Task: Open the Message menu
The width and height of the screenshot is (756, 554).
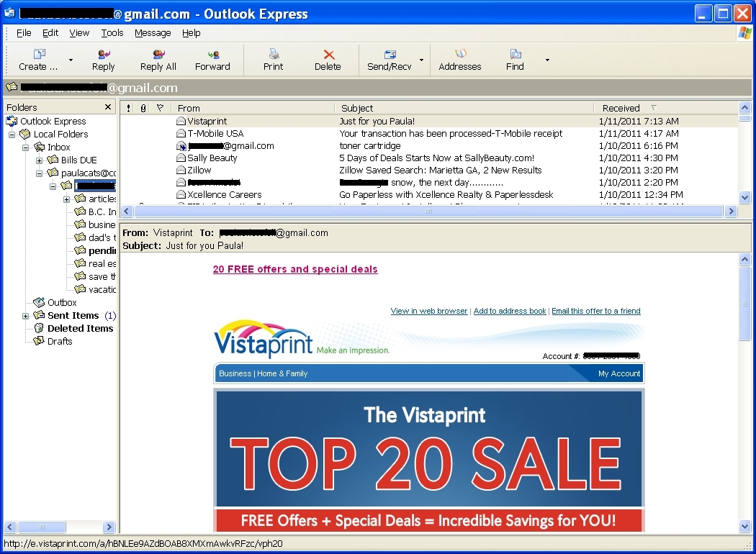Action: 153,33
